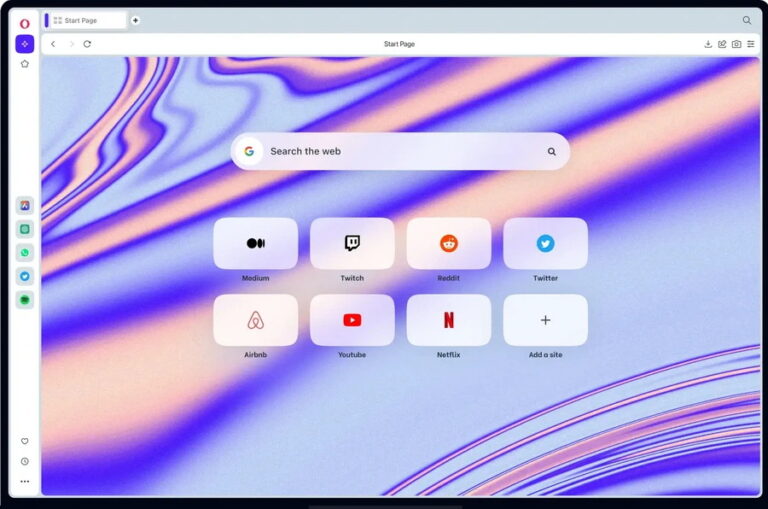This screenshot has height=509, width=768.
Task: Open the Twitter speed dial tile
Action: tap(545, 243)
